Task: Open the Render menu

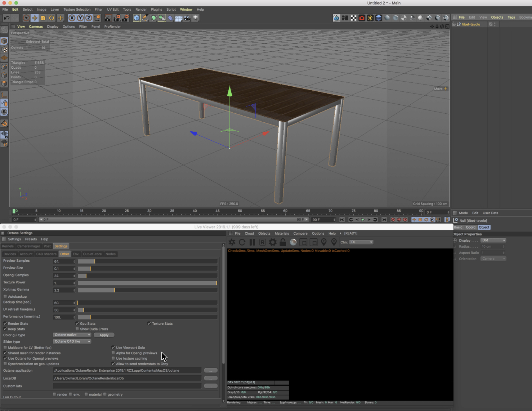Action: [x=141, y=10]
